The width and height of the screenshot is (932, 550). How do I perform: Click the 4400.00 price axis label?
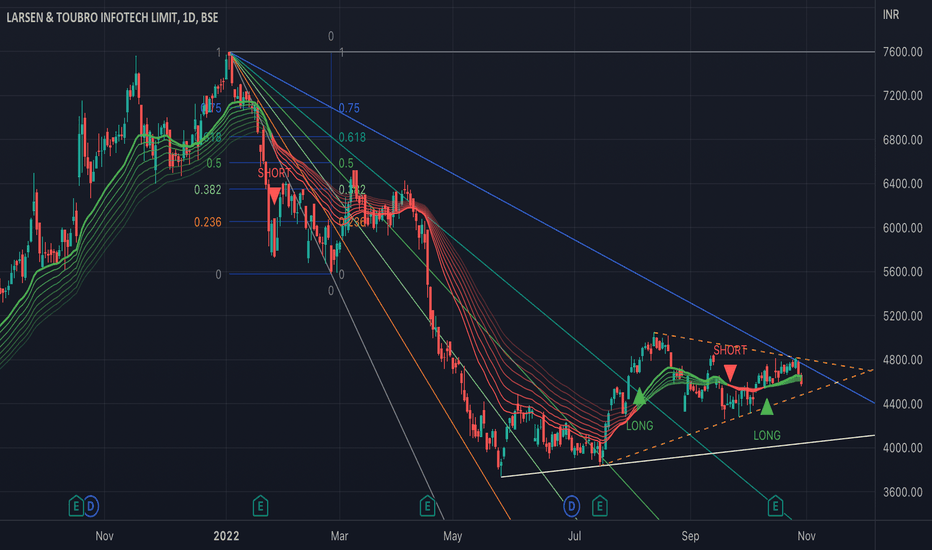click(x=902, y=404)
